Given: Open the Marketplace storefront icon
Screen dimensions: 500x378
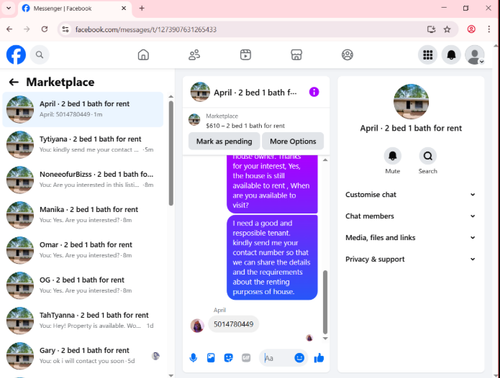Looking at the screenshot, I should [x=296, y=55].
